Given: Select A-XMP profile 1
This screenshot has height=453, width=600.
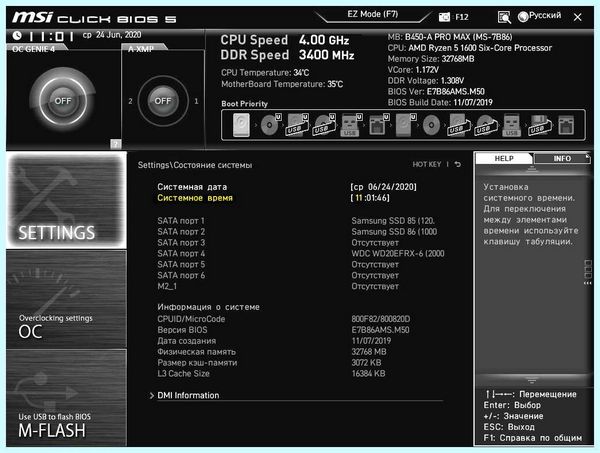Looking at the screenshot, I should [x=196, y=101].
